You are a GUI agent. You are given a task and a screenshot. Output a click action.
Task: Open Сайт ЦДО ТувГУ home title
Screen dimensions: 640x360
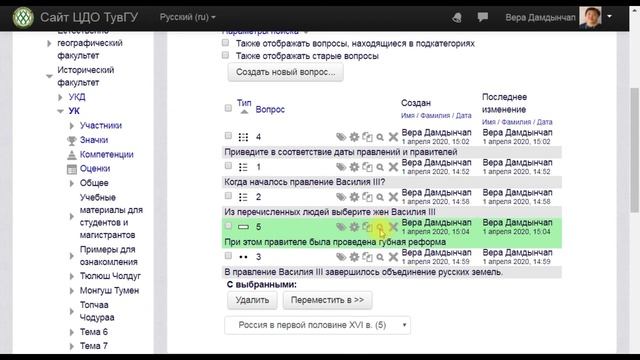89,17
